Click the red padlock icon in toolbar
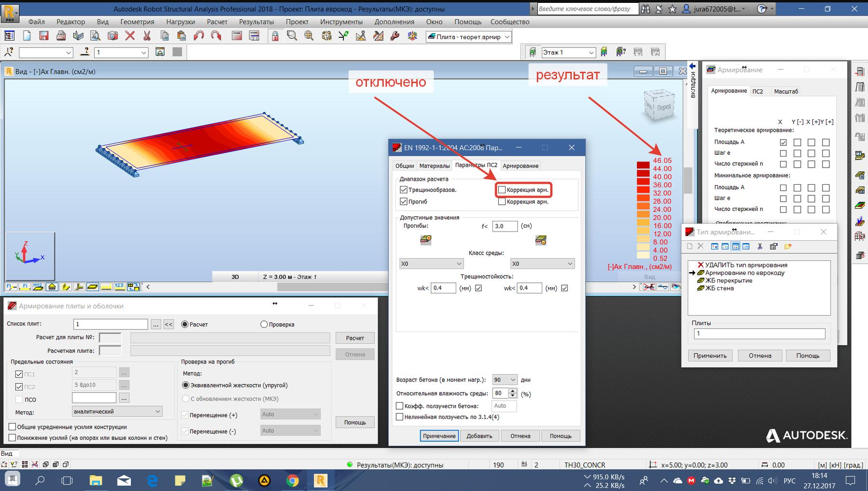This screenshot has height=491, width=868. (275, 36)
